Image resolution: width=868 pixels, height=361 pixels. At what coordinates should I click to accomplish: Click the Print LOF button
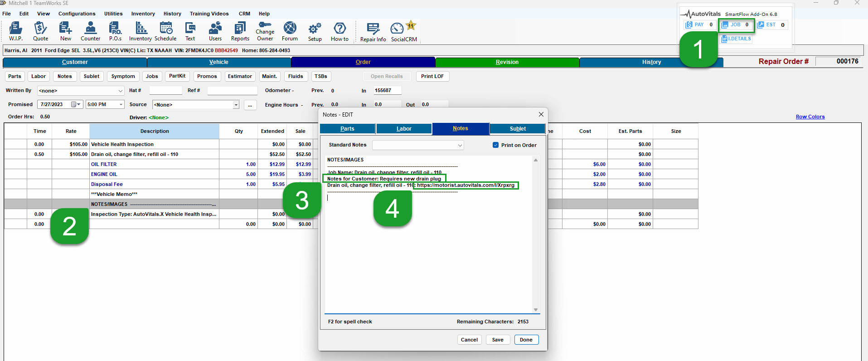(x=432, y=76)
